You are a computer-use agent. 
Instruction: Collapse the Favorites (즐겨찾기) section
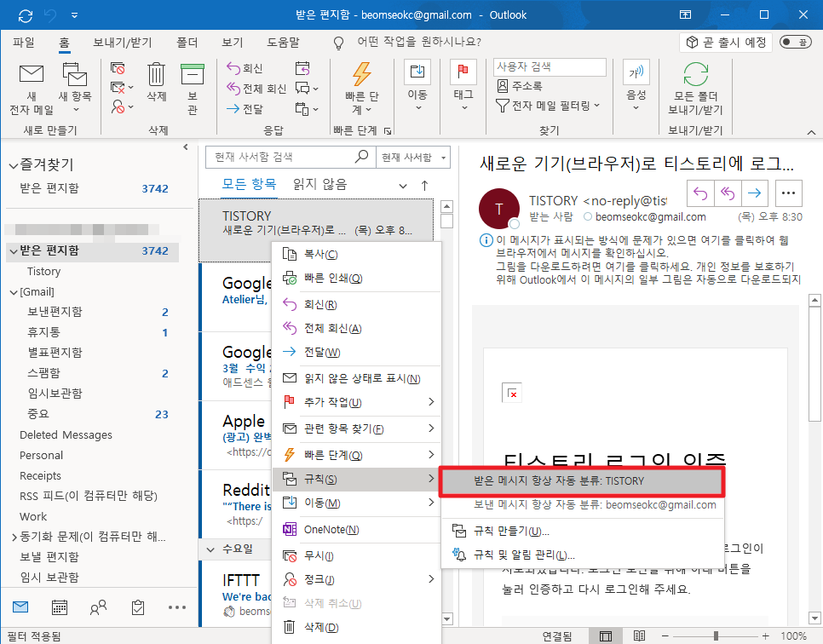(13, 166)
